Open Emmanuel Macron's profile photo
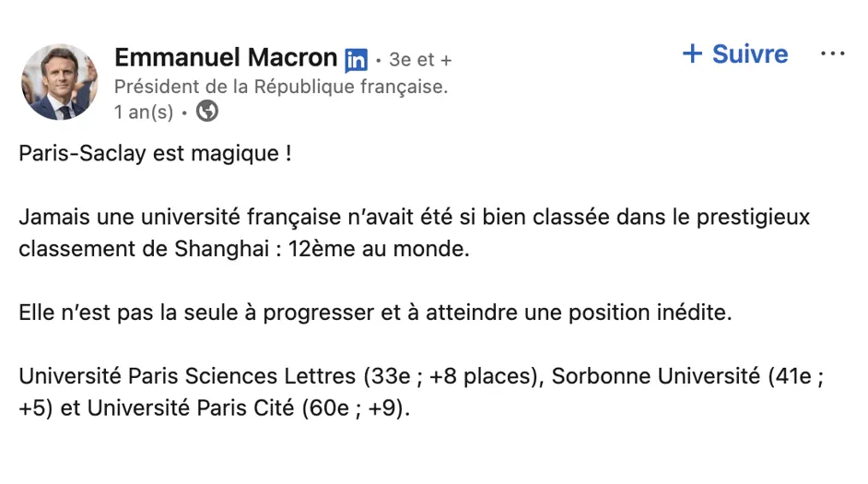 (x=59, y=82)
